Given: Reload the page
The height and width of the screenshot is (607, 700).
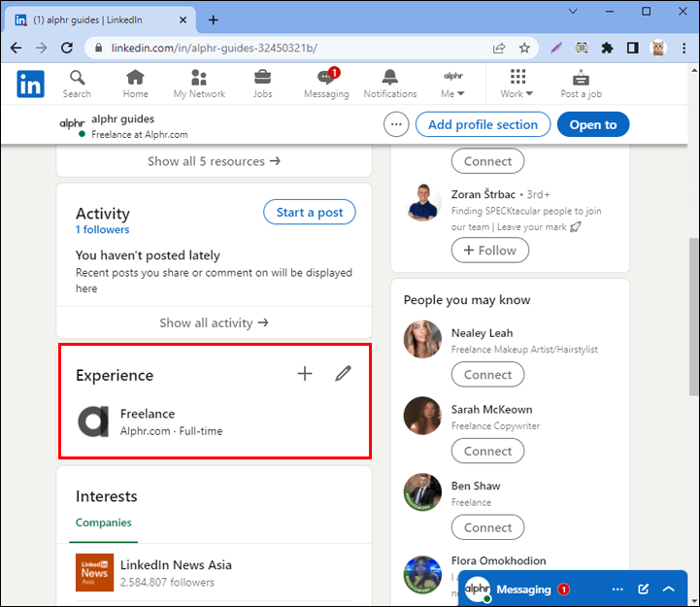Looking at the screenshot, I should tap(67, 48).
